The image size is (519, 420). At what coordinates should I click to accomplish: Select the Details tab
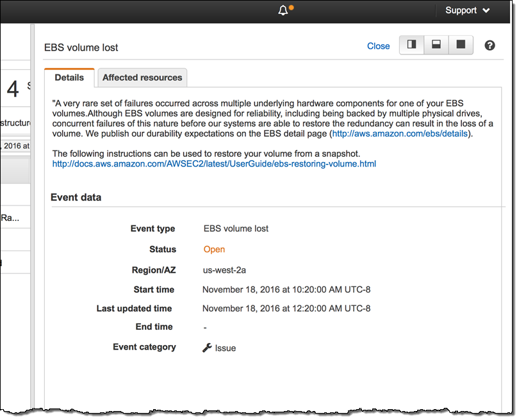tap(69, 77)
